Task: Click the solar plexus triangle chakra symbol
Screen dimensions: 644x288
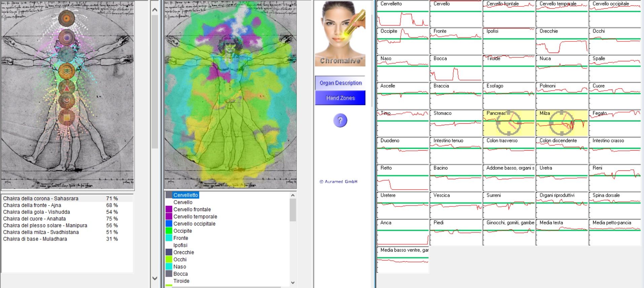Action: click(67, 88)
